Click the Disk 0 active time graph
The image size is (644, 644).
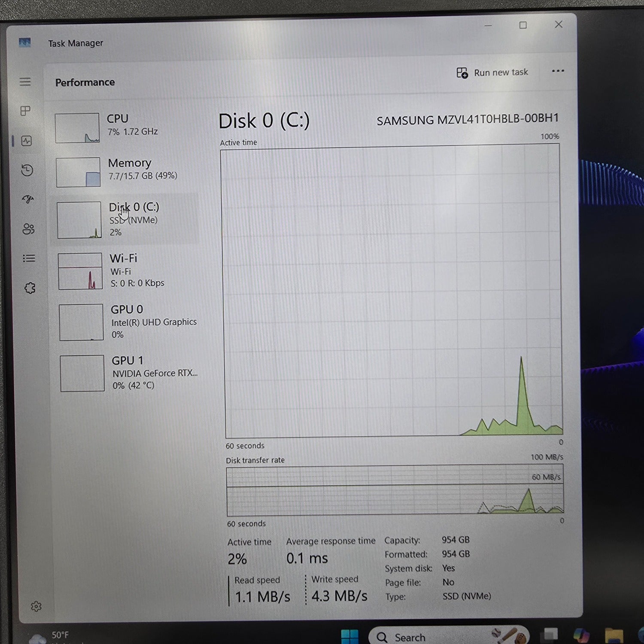click(392, 291)
